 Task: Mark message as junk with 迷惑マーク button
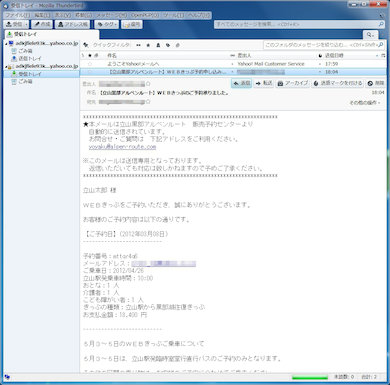338,83
